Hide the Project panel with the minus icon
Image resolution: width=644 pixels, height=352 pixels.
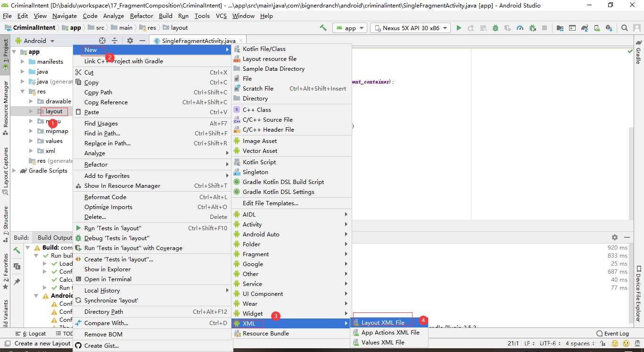tap(142, 41)
